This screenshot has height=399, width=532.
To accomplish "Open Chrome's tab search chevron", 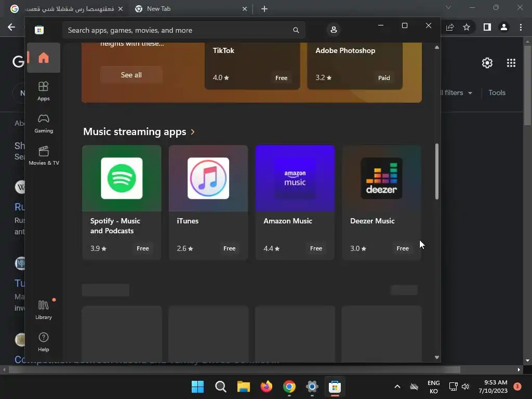I will [x=448, y=7].
